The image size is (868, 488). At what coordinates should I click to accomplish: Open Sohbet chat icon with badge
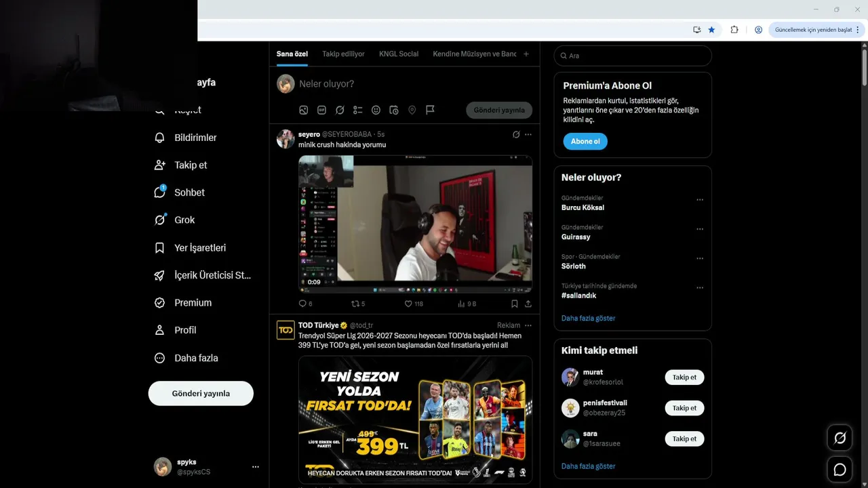(x=159, y=192)
